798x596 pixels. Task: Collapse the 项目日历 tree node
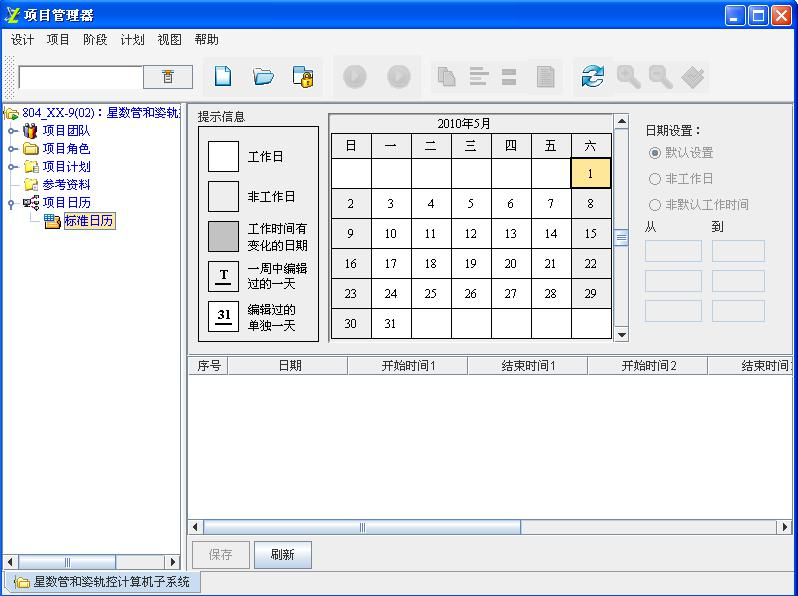tap(12, 203)
